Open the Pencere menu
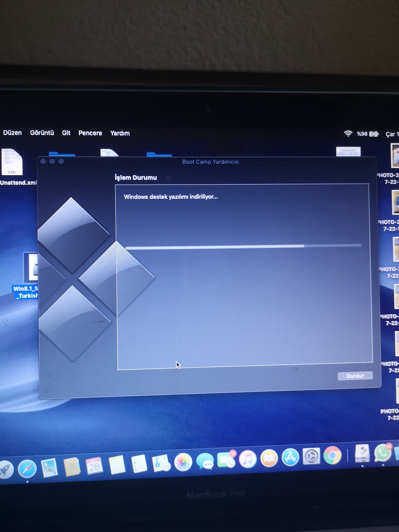The image size is (399, 532). pos(90,133)
